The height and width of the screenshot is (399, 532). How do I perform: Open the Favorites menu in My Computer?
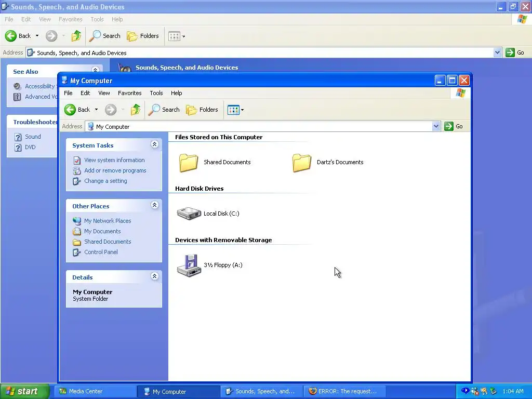click(x=129, y=93)
